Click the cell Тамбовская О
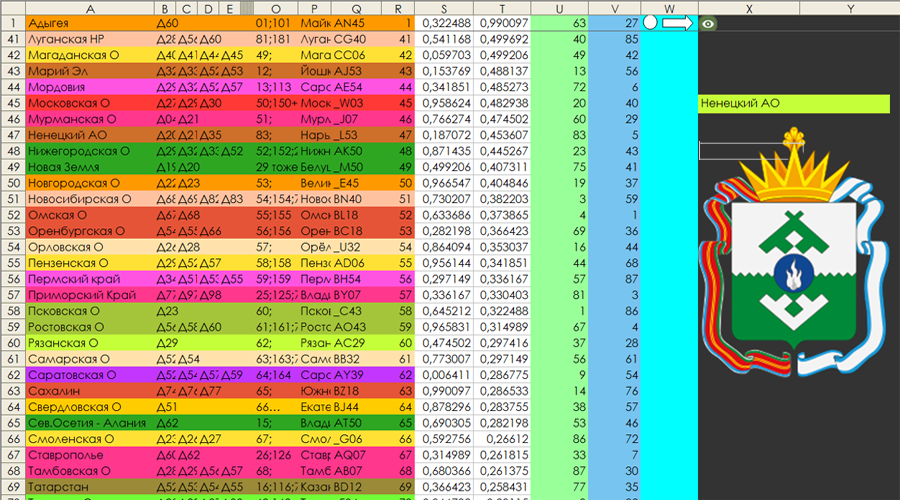The image size is (900, 500). click(90, 471)
